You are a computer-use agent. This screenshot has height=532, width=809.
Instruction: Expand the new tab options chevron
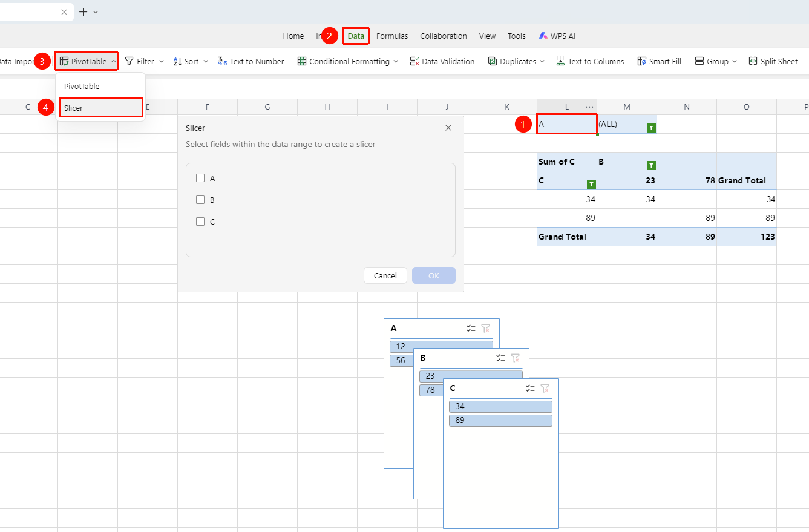pos(96,12)
